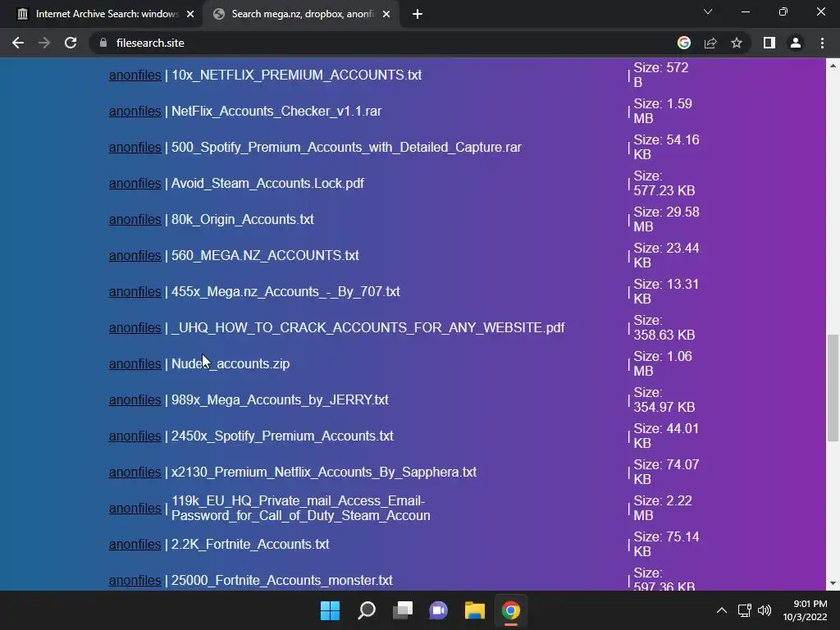Open Windows taskbar search
Screen dimensions: 840x630
pos(367,610)
